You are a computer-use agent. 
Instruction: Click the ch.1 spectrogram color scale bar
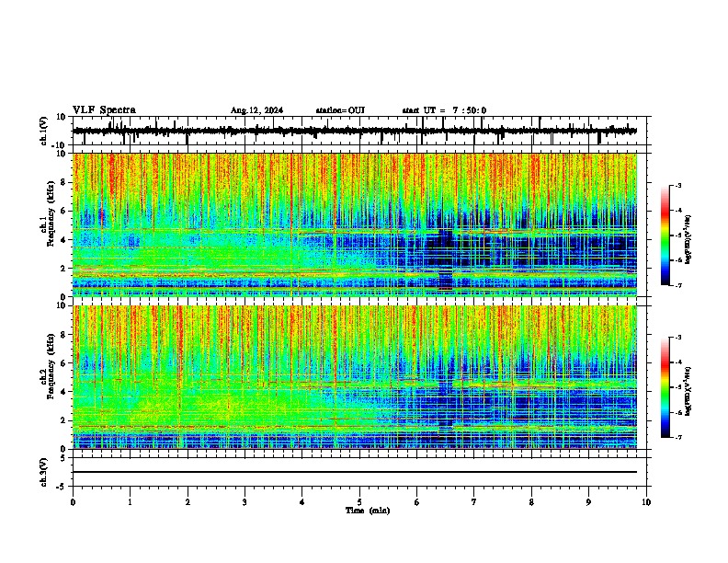click(665, 236)
